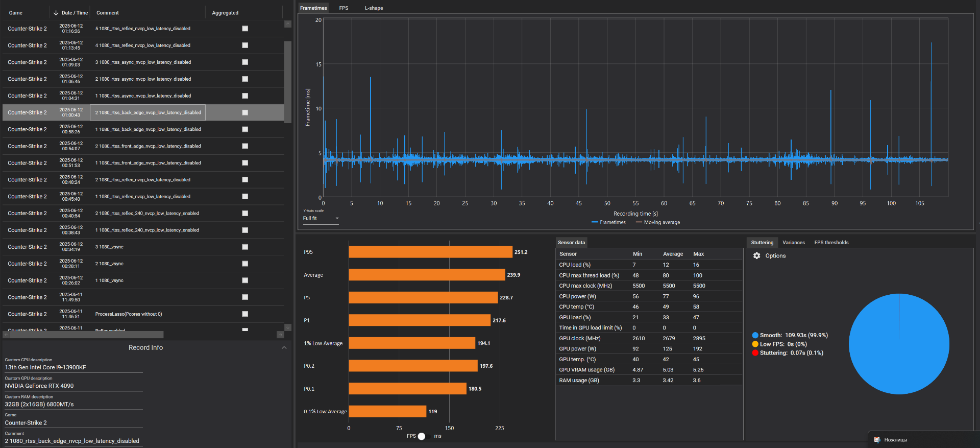Viewport: 980px width, 448px height.
Task: Click the horizontal scrollbar right arrow
Action: click(x=280, y=335)
